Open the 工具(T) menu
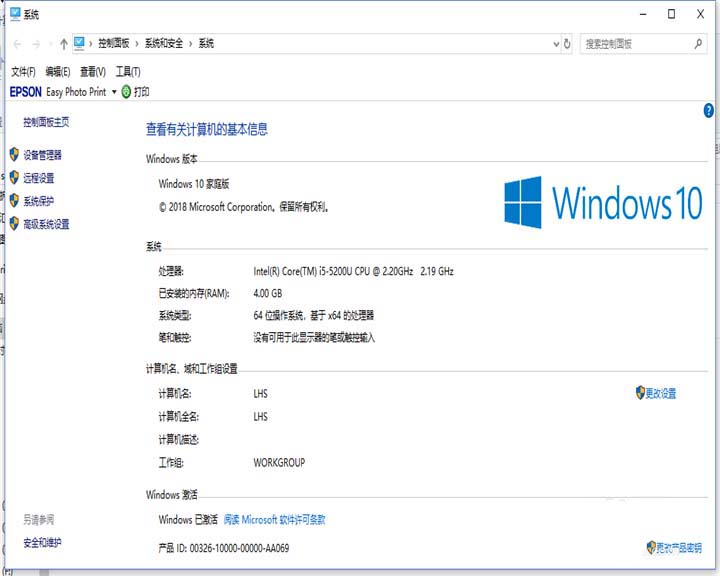This screenshot has height=576, width=720. pos(128,72)
